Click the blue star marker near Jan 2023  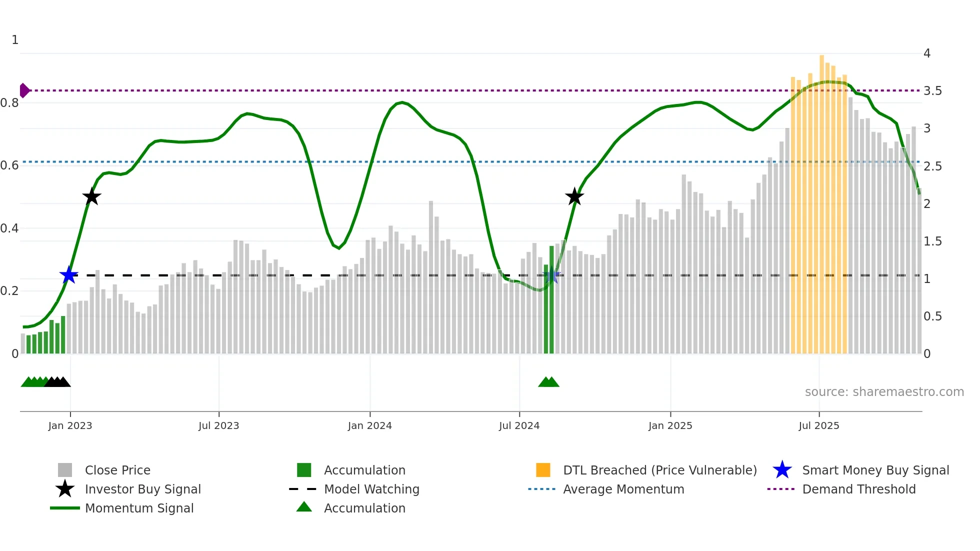click(69, 275)
